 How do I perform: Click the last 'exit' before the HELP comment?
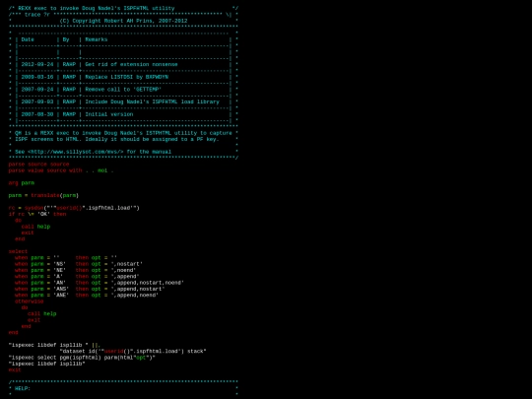[x=15, y=369]
